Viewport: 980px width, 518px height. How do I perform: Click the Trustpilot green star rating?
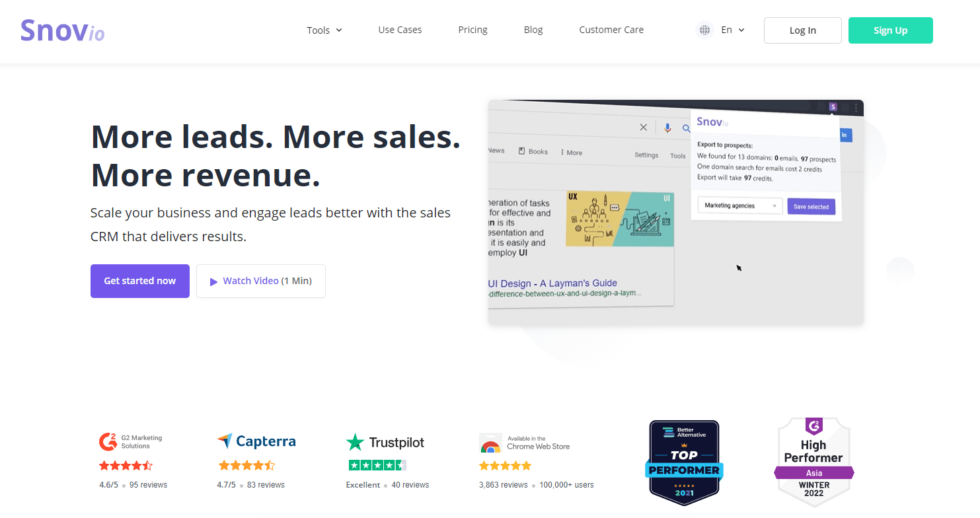[x=377, y=465]
